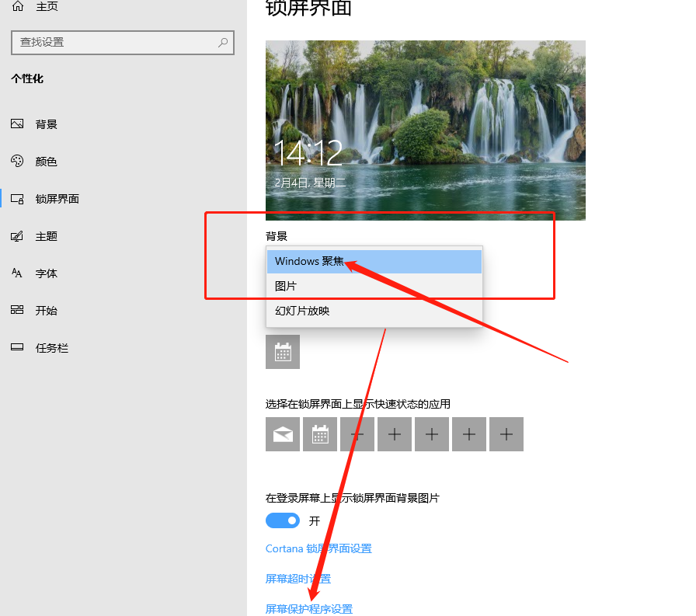Choose 图片 from background dropdown

374,287
